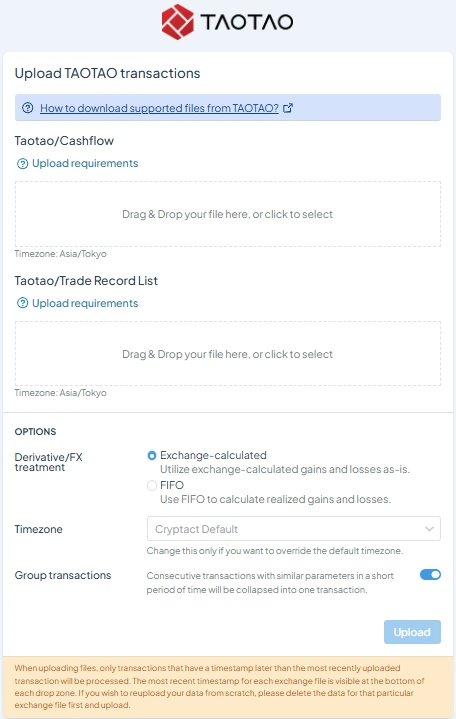Click the external link icon after TAOTAO?
The height and width of the screenshot is (719, 456).
288,108
